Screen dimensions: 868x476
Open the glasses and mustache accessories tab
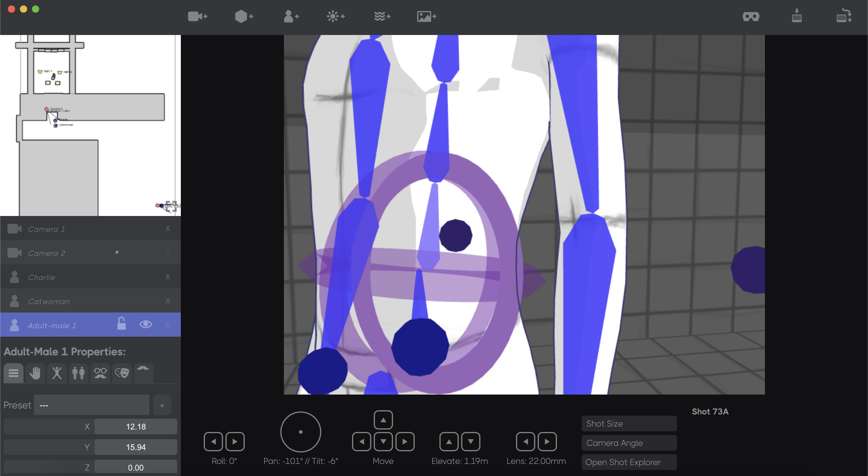coord(100,373)
